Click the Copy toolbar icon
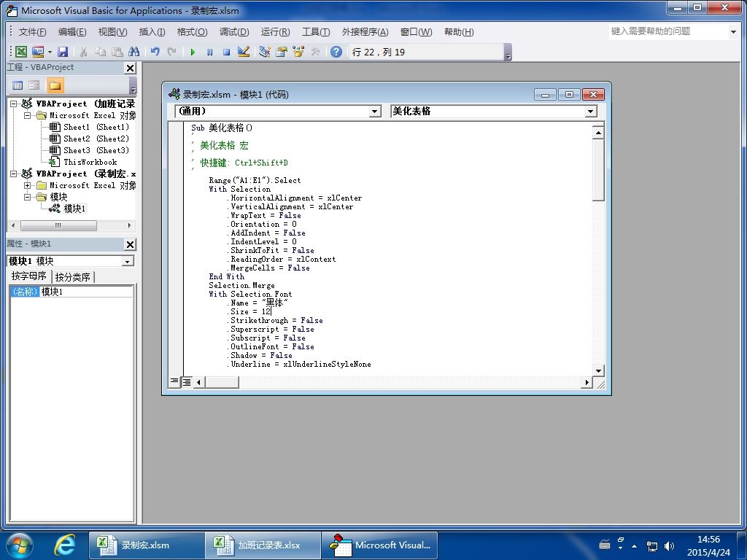This screenshot has height=560, width=747. 100,52
